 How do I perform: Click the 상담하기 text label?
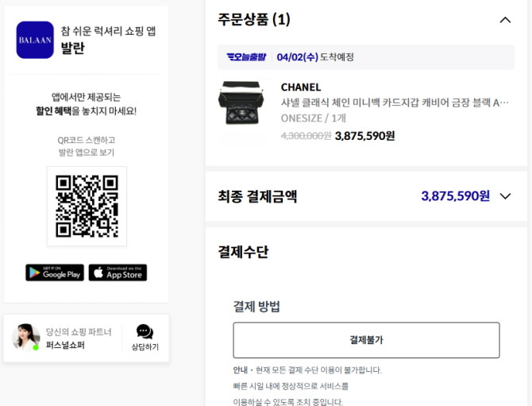145,347
